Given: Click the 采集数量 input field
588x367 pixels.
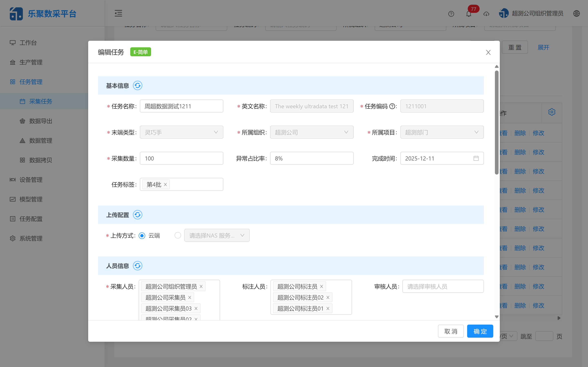Looking at the screenshot, I should click(x=181, y=158).
